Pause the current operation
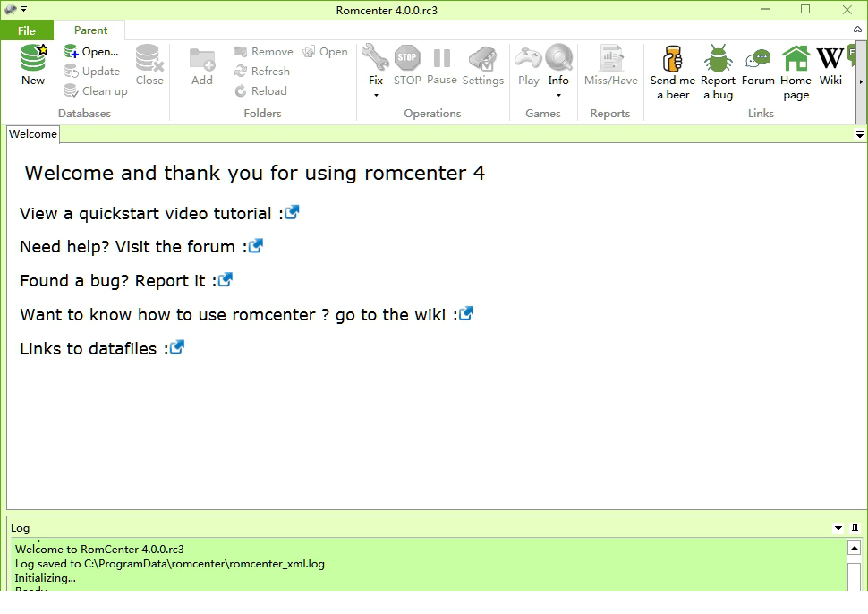 coord(442,64)
